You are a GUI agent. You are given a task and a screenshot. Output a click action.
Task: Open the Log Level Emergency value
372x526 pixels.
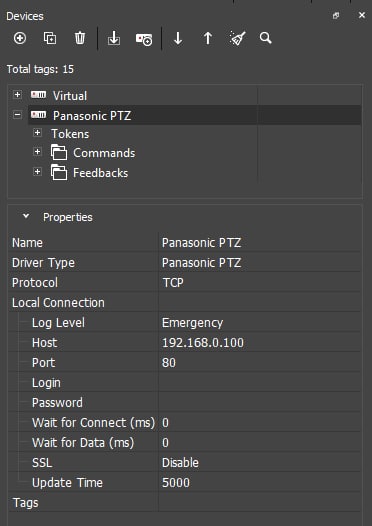tap(260, 323)
